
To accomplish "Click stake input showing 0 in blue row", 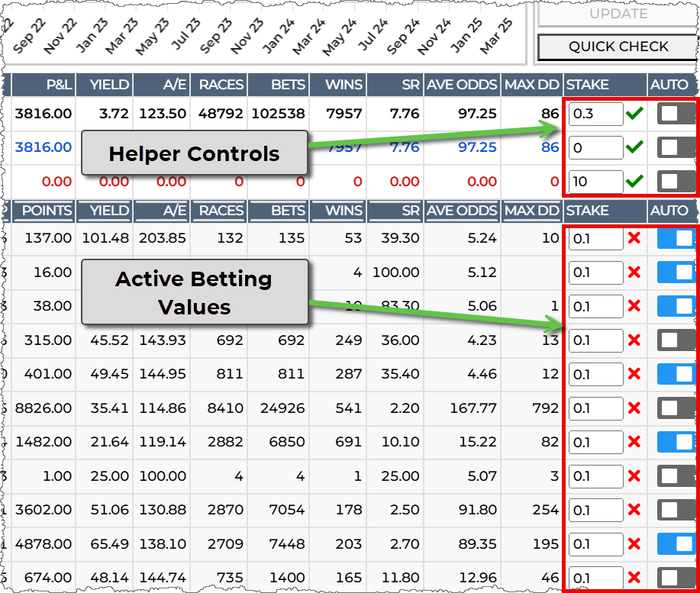I will click(x=596, y=148).
